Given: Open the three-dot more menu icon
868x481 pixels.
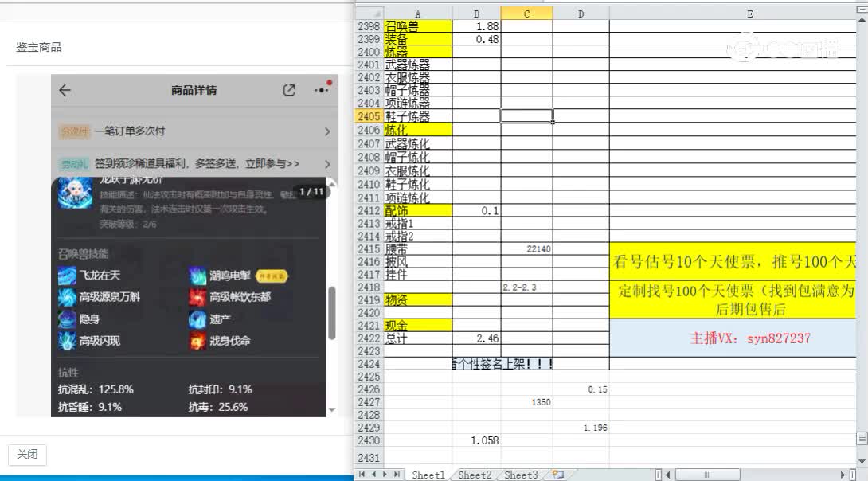Looking at the screenshot, I should click(x=322, y=90).
